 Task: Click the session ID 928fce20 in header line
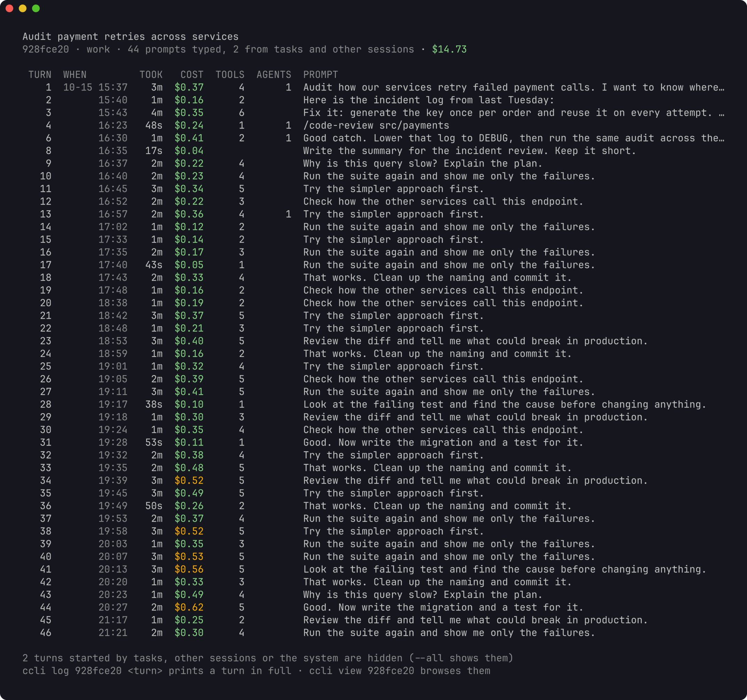(46, 49)
